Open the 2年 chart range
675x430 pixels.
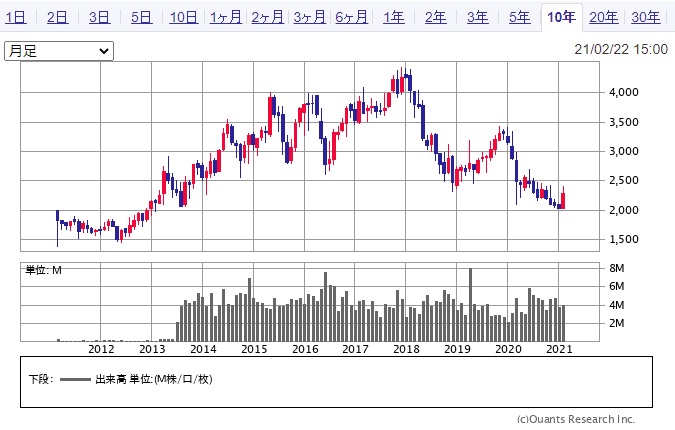[436, 17]
